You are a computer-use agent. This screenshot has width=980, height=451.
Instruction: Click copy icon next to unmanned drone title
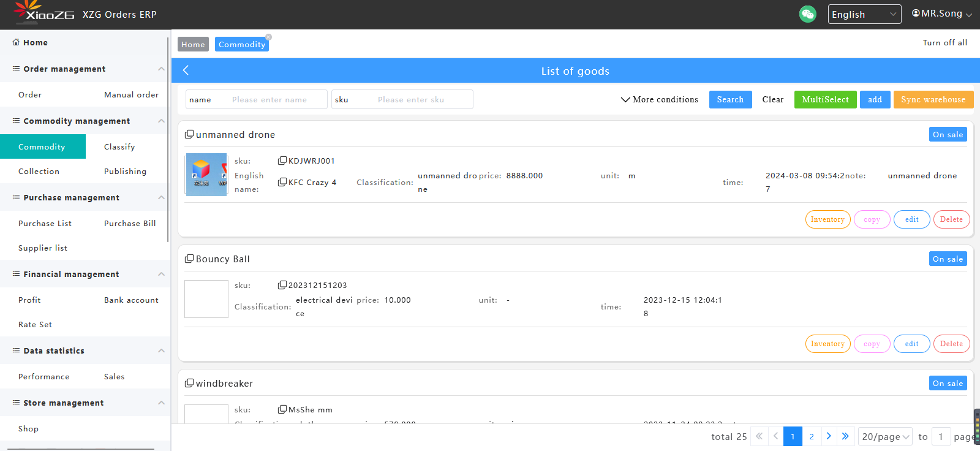(x=189, y=134)
